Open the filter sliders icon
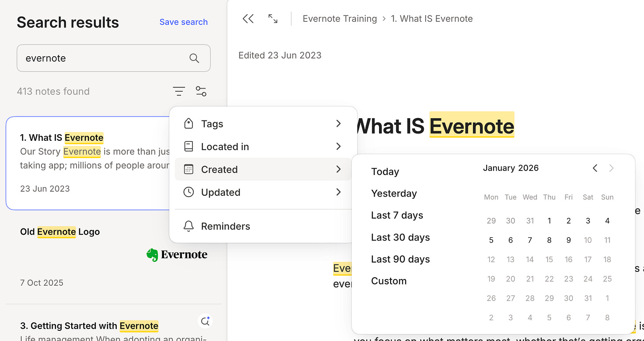The height and width of the screenshot is (341, 644). (201, 92)
